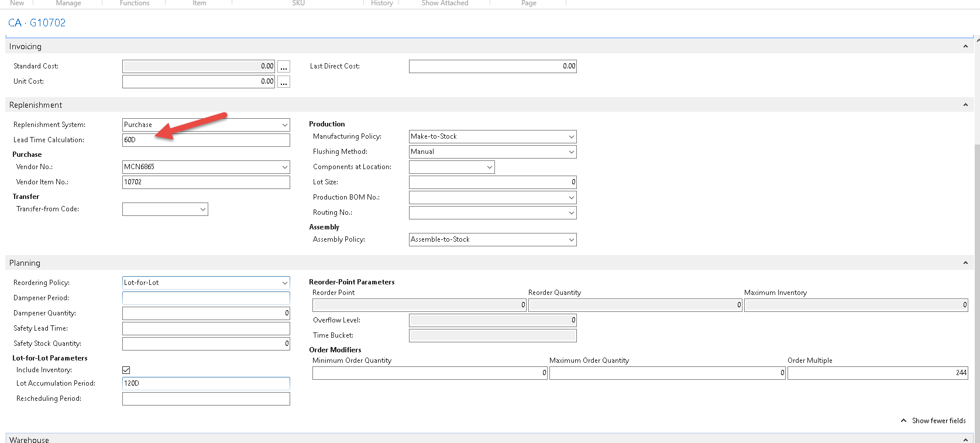Click the Reorder Quantity field
This screenshot has width=980, height=443.
click(635, 305)
